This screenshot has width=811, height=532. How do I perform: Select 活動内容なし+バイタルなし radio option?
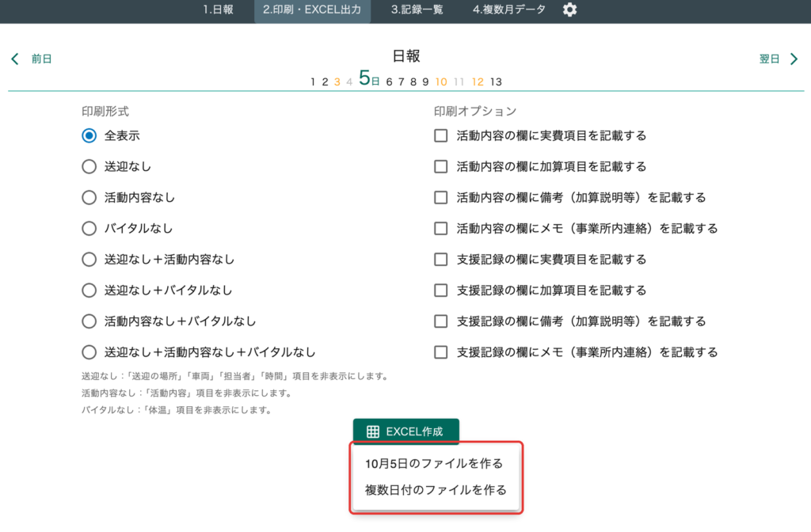pyautogui.click(x=89, y=321)
